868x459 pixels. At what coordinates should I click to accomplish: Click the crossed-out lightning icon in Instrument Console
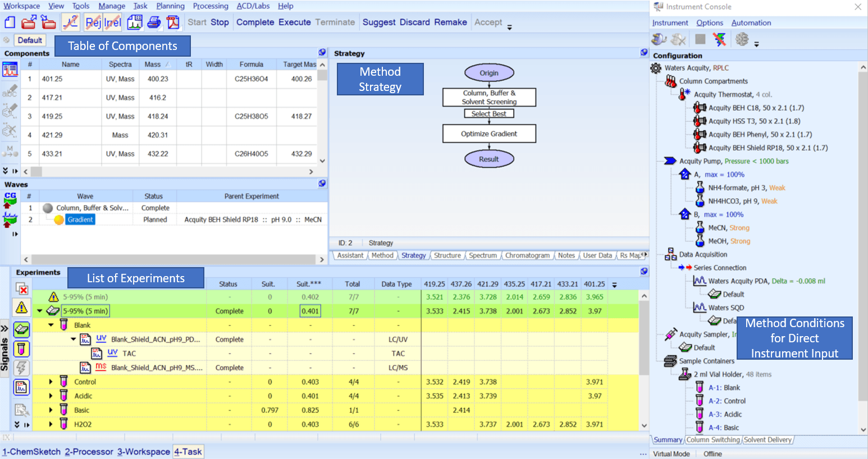[x=719, y=39]
